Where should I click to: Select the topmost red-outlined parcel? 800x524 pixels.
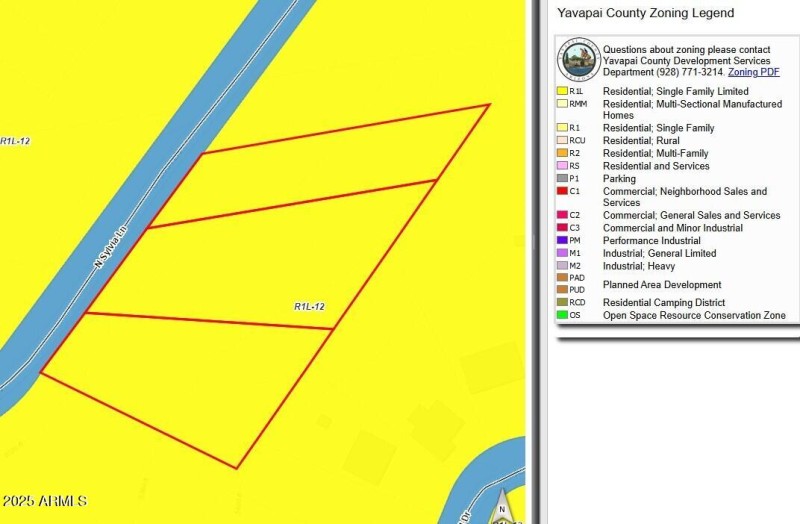(x=330, y=170)
